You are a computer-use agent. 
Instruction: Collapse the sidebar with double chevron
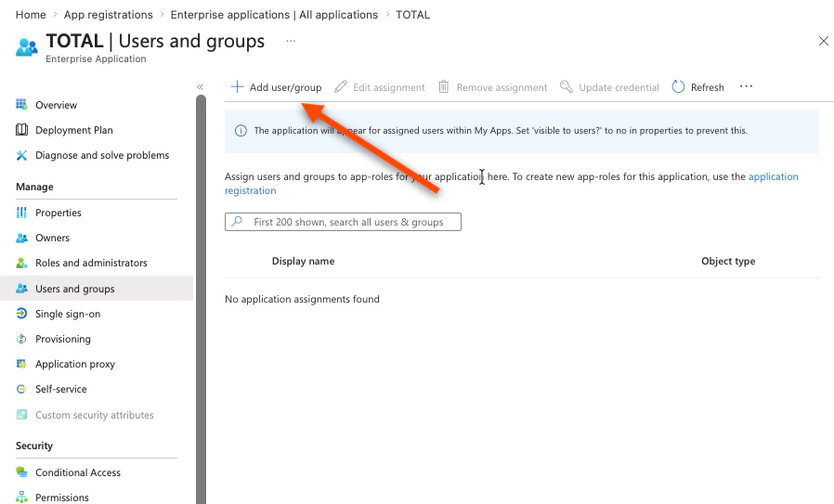click(x=200, y=86)
